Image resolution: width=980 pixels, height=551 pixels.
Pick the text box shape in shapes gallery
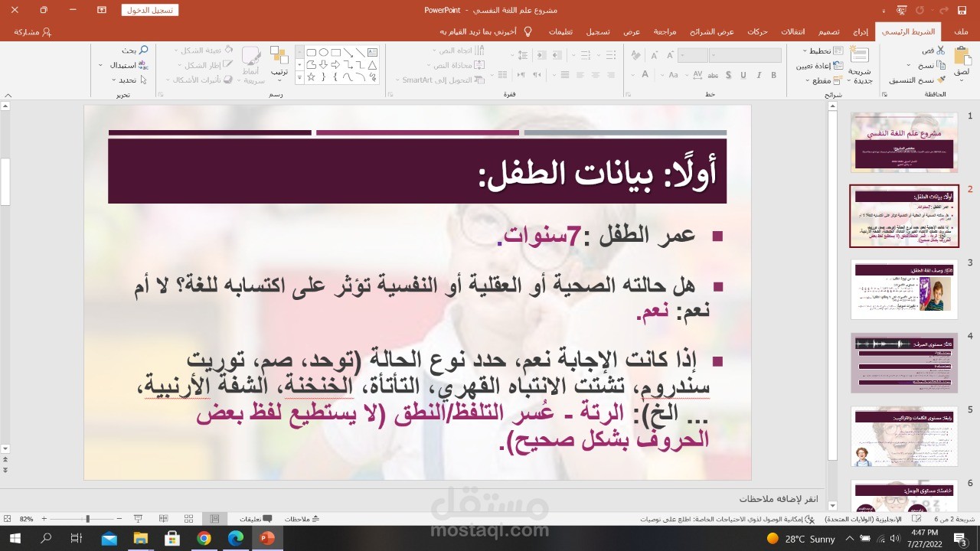point(373,52)
